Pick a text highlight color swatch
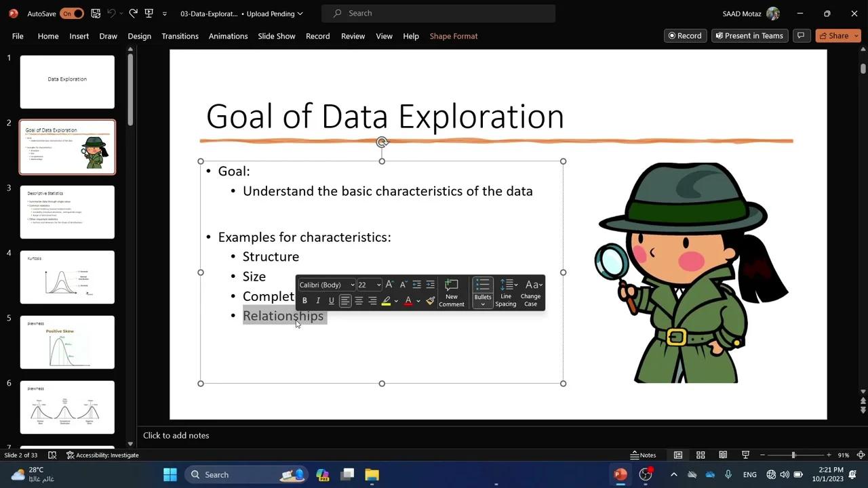The width and height of the screenshot is (868, 488). [387, 300]
